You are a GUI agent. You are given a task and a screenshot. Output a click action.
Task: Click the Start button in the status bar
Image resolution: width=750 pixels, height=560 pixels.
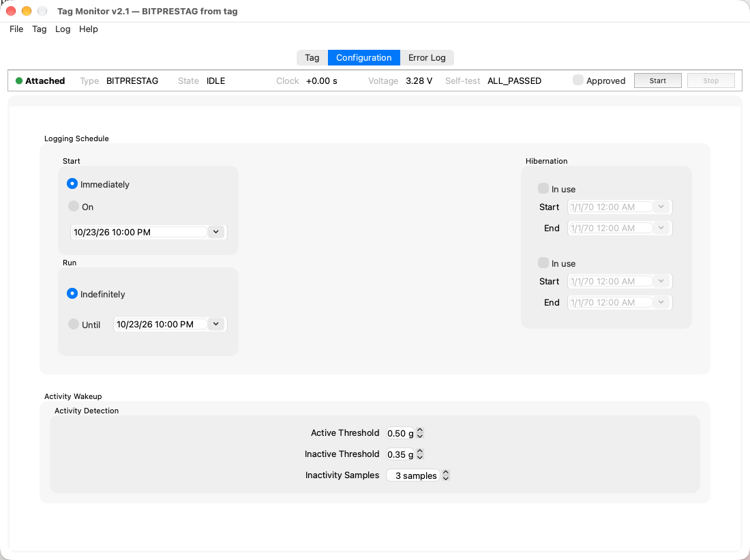click(x=658, y=80)
